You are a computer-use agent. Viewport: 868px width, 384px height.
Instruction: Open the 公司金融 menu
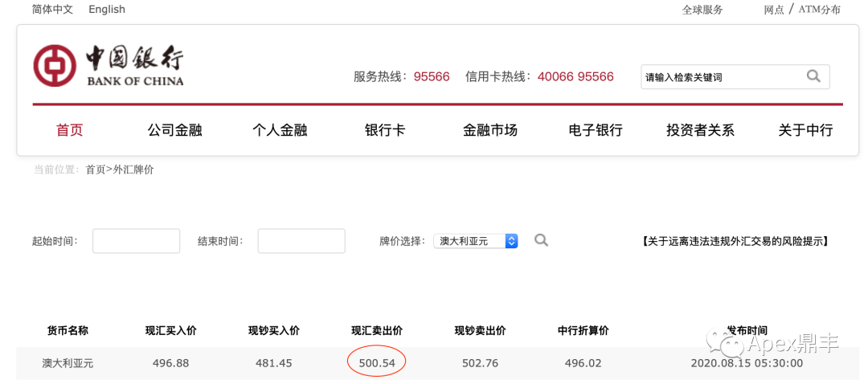click(x=174, y=131)
